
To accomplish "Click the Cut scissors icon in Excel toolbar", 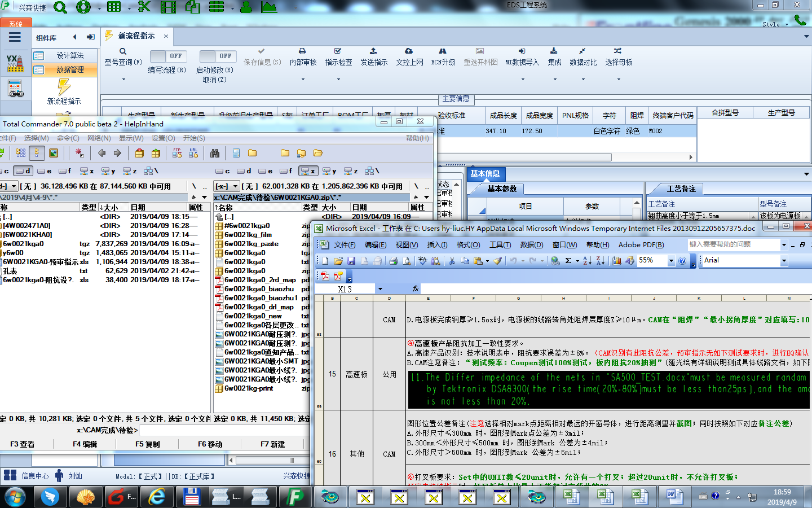I will (x=452, y=261).
